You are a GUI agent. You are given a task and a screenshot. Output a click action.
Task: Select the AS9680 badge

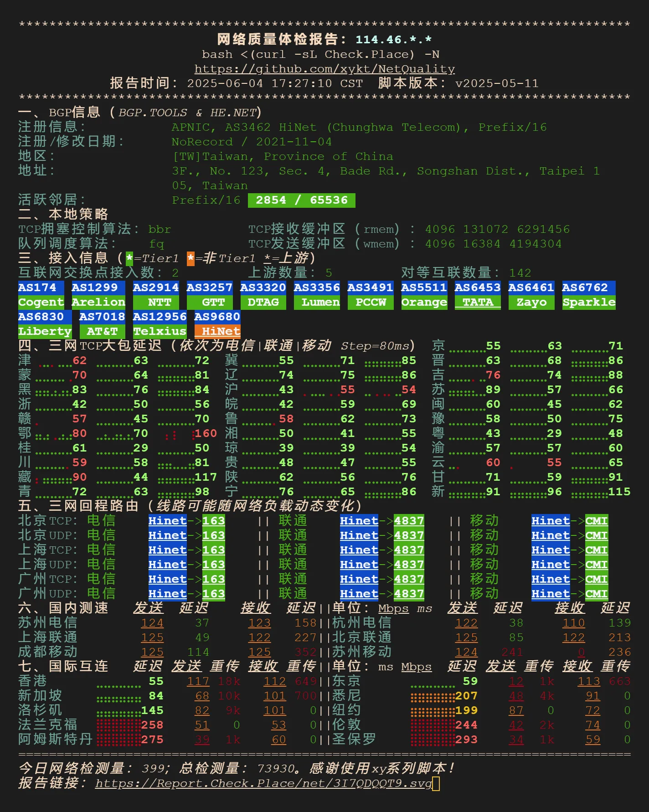217,317
